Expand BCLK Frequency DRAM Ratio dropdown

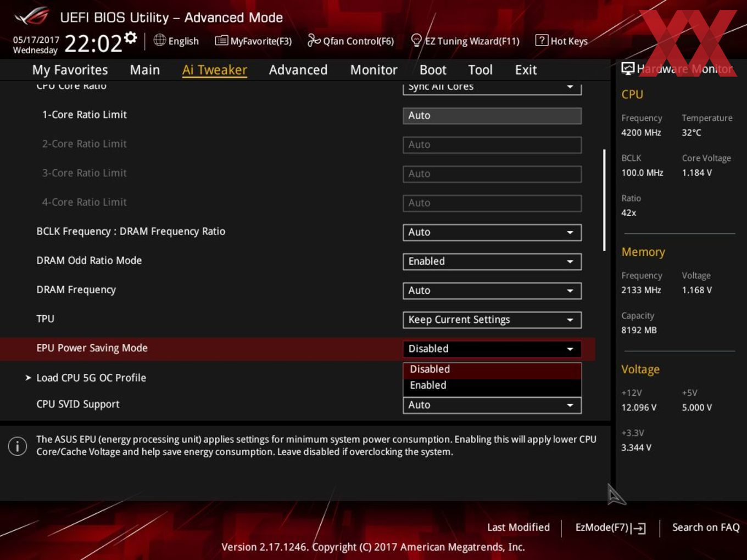[492, 232]
